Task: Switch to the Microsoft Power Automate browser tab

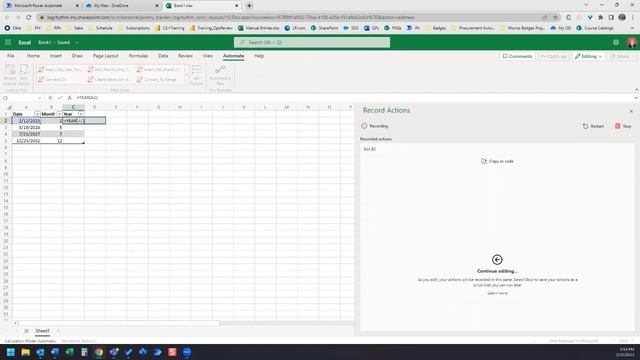Action: point(42,6)
